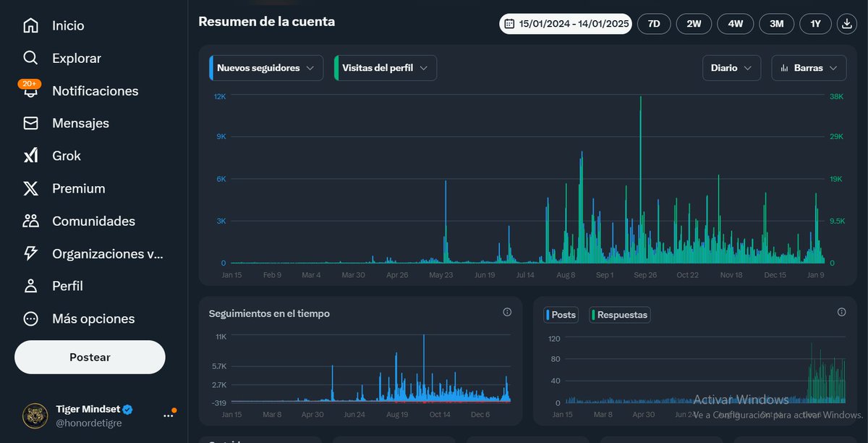Open Mensajes envelope icon
The image size is (868, 443).
[30, 123]
